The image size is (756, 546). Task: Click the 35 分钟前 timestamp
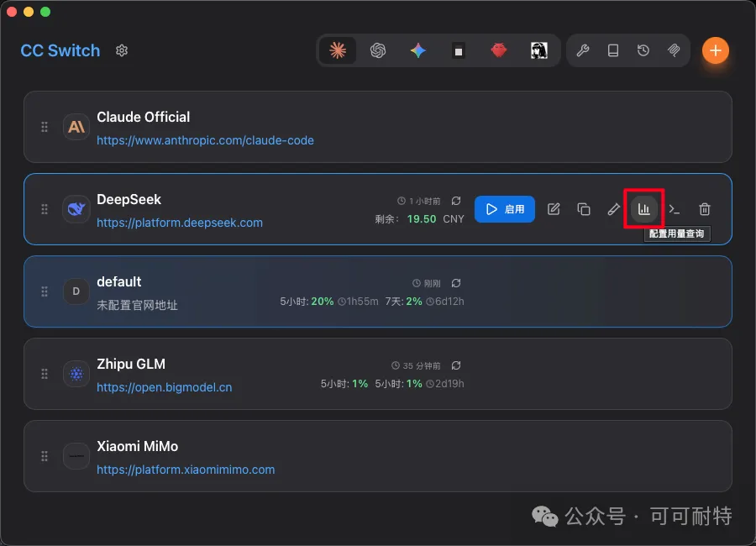click(416, 365)
